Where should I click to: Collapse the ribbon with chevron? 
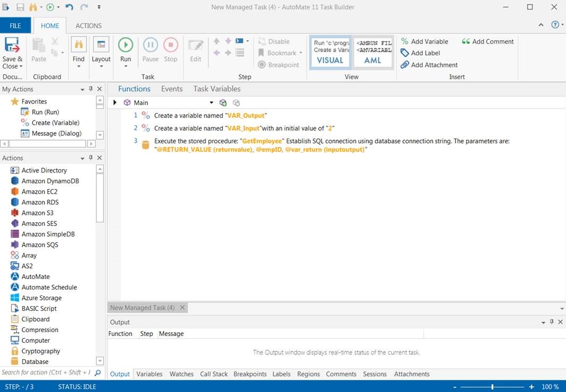point(541,25)
